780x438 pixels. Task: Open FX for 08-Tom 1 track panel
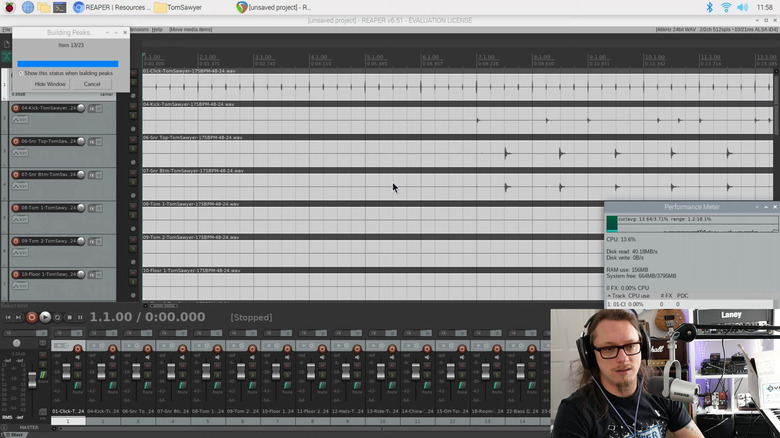92,209
